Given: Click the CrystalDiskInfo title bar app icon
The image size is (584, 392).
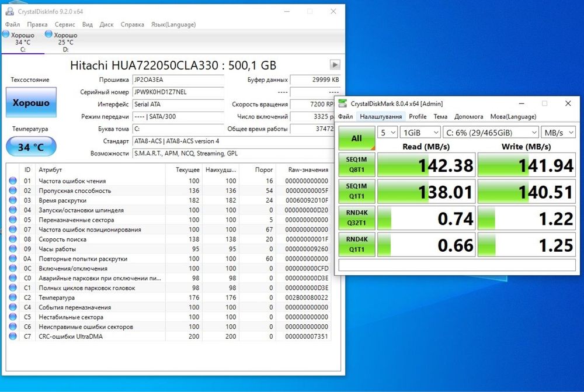Looking at the screenshot, I should pyautogui.click(x=10, y=12).
